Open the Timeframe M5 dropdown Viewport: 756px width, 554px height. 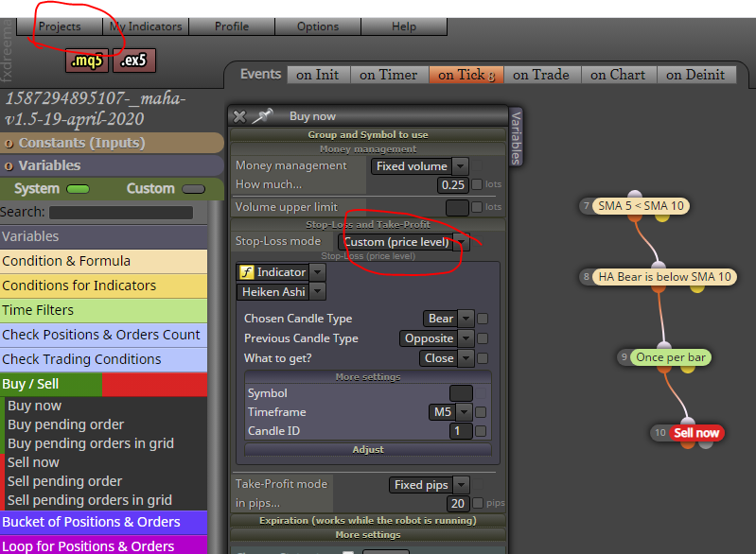point(450,412)
